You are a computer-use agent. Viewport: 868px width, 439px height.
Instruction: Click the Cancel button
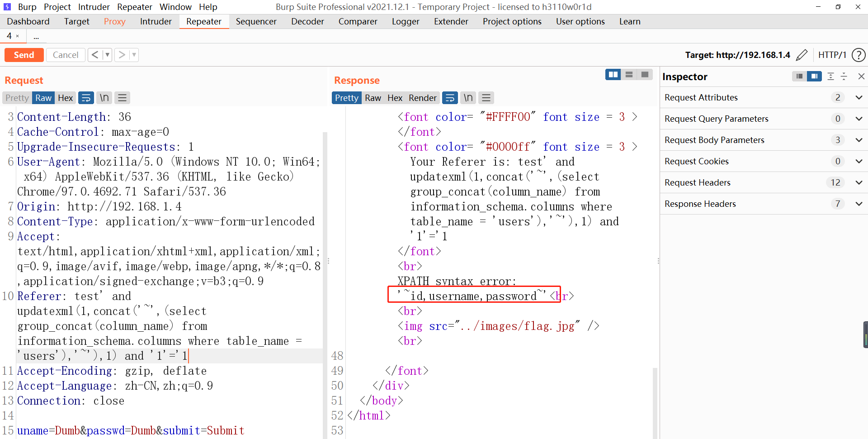coord(66,55)
